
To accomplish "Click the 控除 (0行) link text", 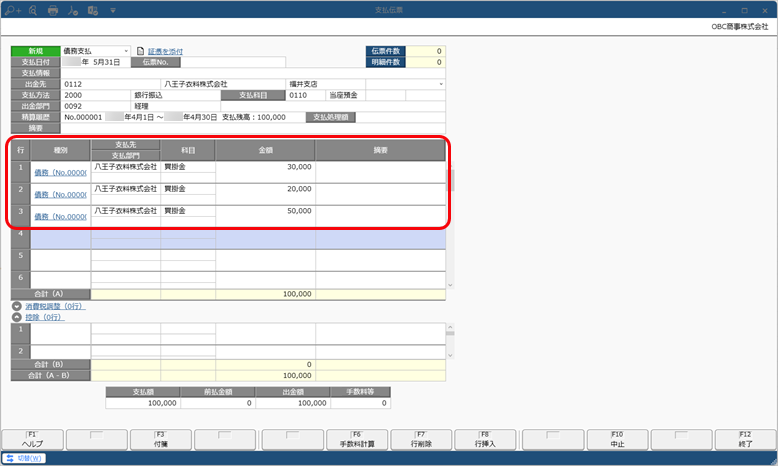I will click(x=45, y=317).
